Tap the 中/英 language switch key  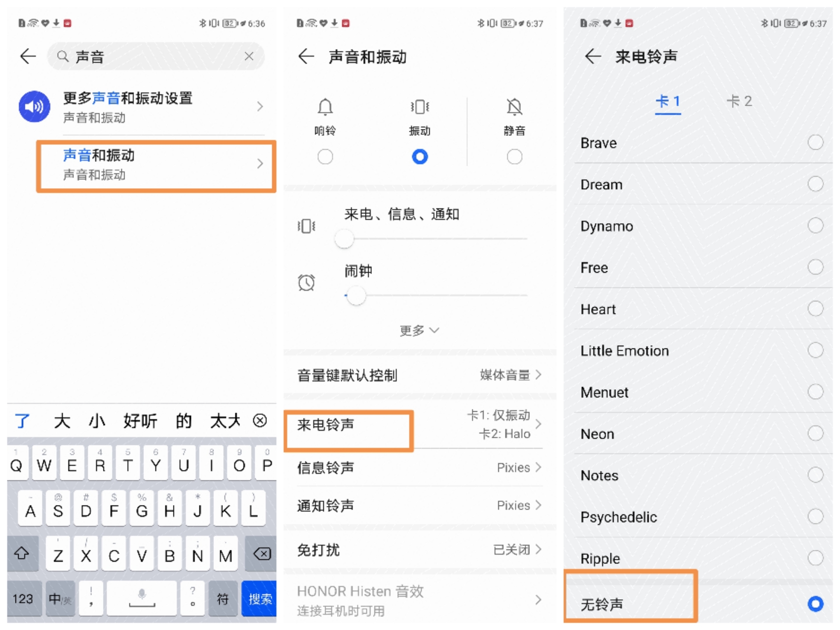pos(60,598)
